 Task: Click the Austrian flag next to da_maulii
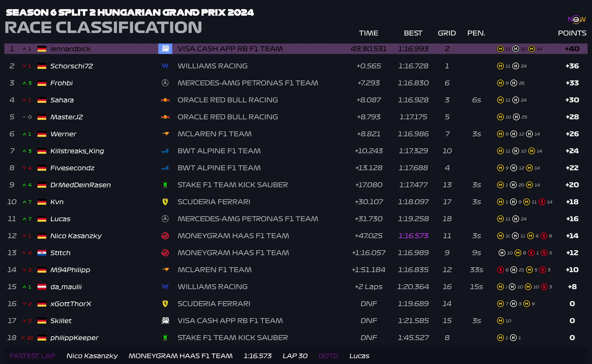pyautogui.click(x=42, y=287)
